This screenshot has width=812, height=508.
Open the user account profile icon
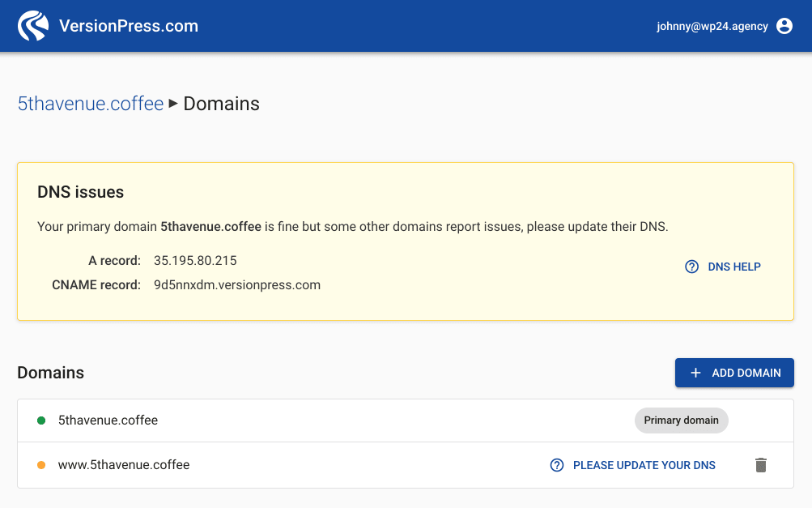coord(784,26)
